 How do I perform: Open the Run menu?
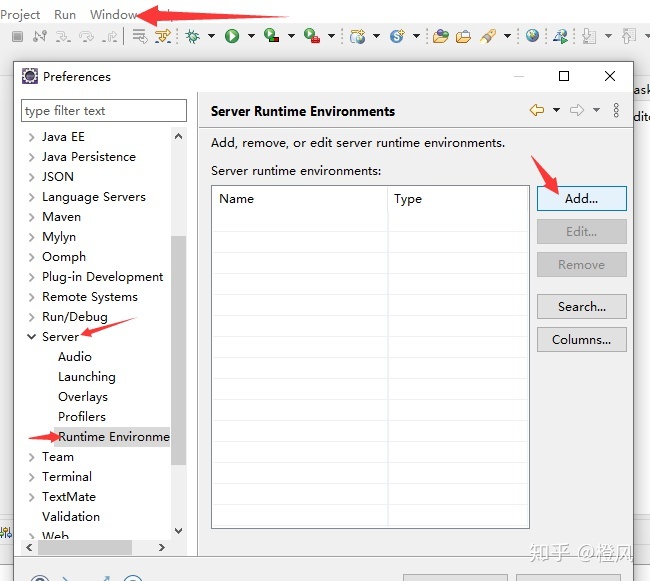(x=65, y=15)
